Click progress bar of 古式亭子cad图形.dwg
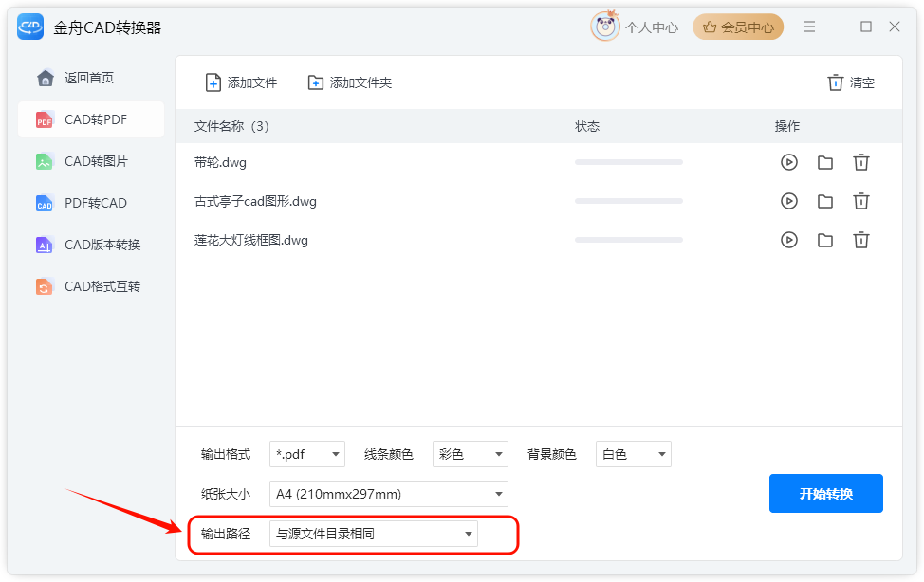Image resolution: width=924 pixels, height=582 pixels. click(x=629, y=201)
